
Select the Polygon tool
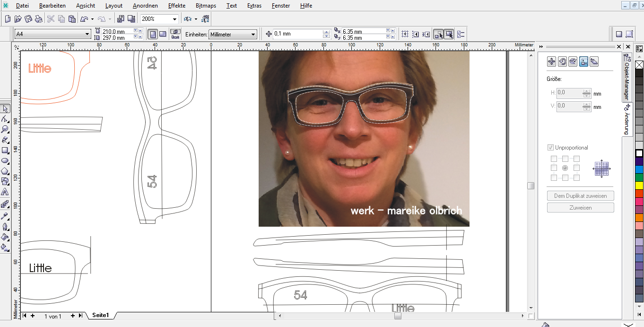pos(5,171)
